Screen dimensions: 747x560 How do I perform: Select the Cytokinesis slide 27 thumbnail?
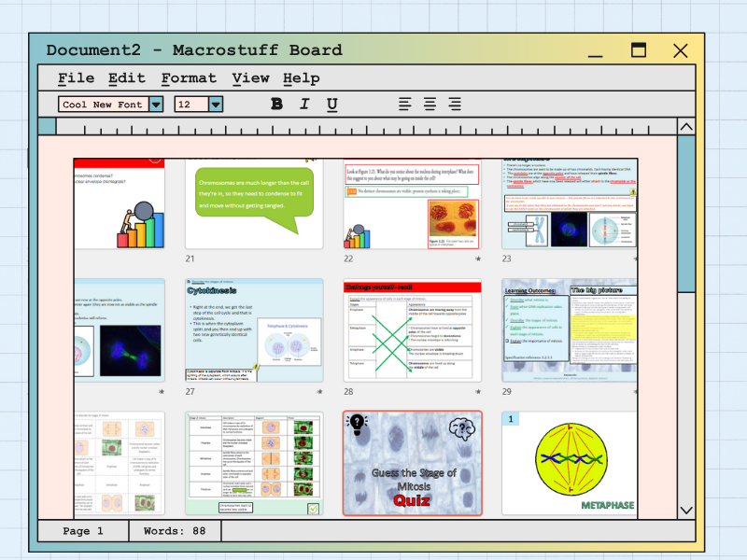point(254,329)
